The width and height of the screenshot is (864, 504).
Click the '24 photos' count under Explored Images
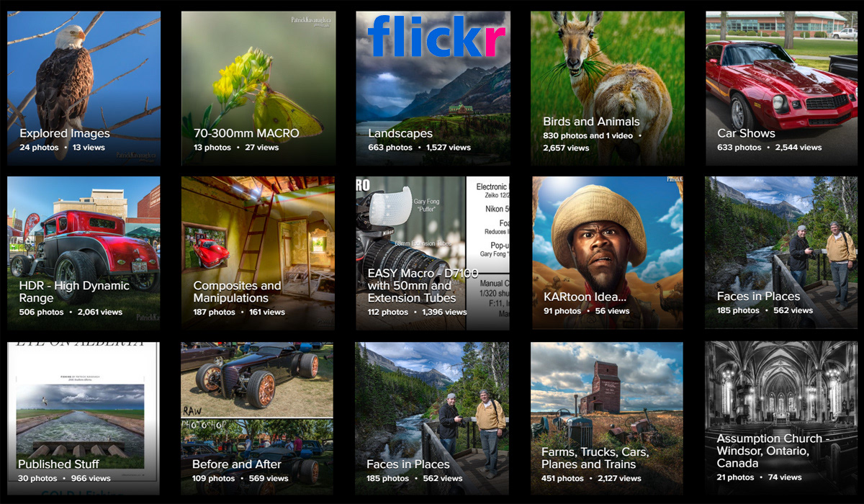pos(39,148)
